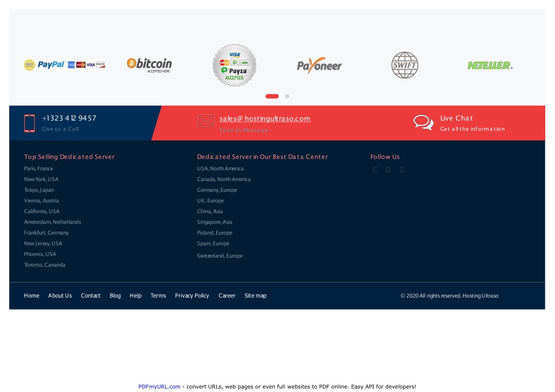Viewport: 555px width, 392px height.
Task: Open the Toronto, Cananda server link
Action: tap(44, 265)
